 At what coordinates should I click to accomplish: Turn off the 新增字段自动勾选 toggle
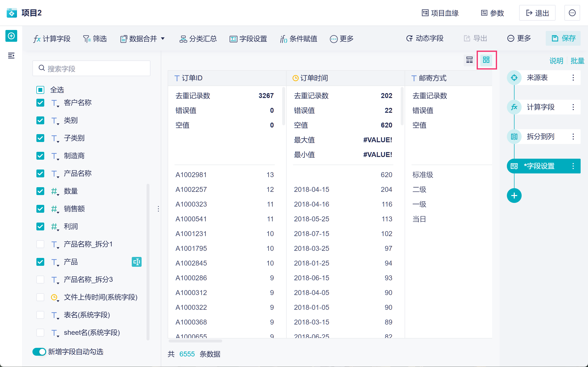click(x=39, y=352)
